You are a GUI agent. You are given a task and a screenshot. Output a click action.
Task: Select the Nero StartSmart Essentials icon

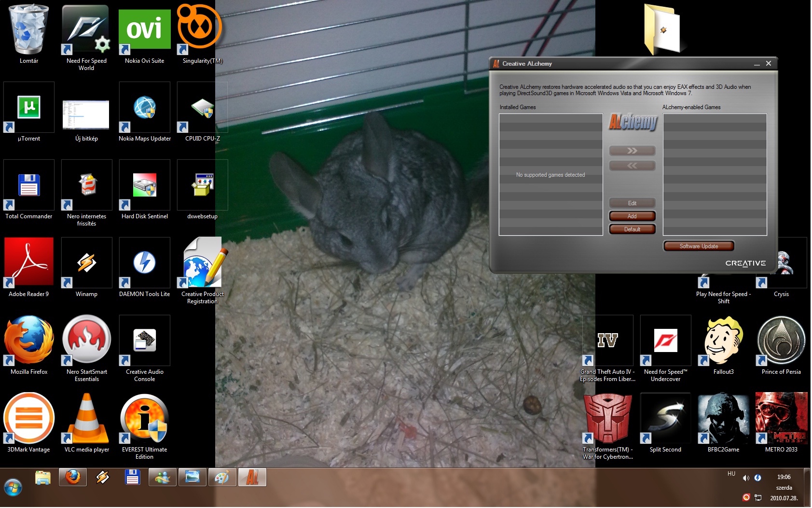point(86,349)
